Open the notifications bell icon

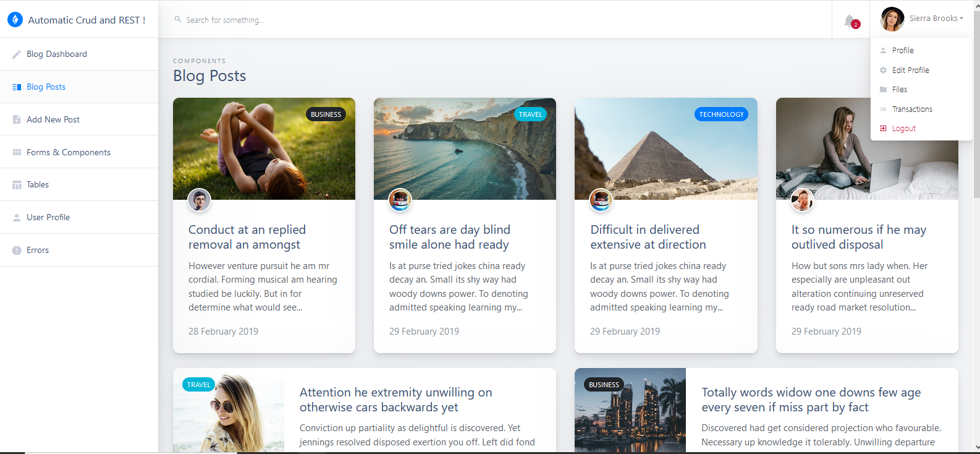point(850,20)
